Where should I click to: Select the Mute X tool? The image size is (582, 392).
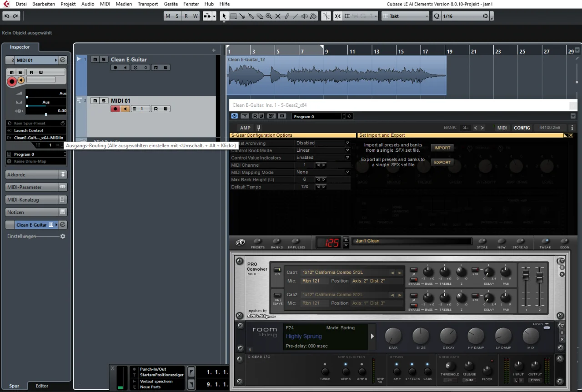[x=278, y=16]
